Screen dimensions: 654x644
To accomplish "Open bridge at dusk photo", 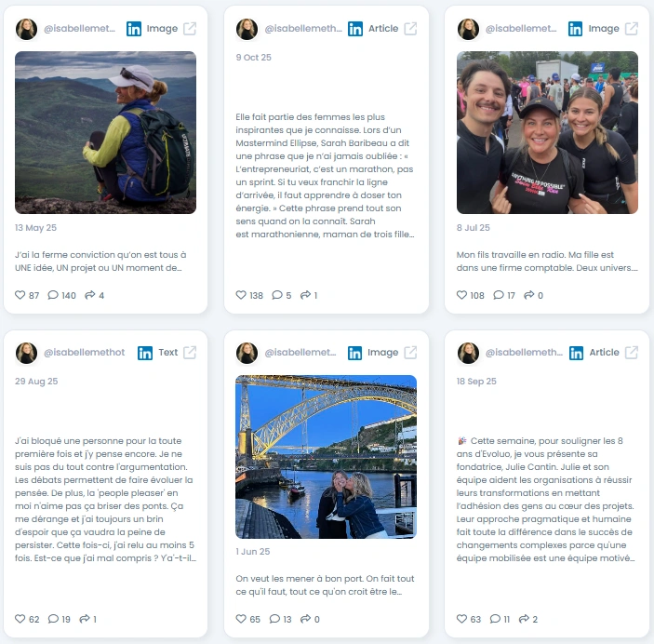I will (327, 457).
